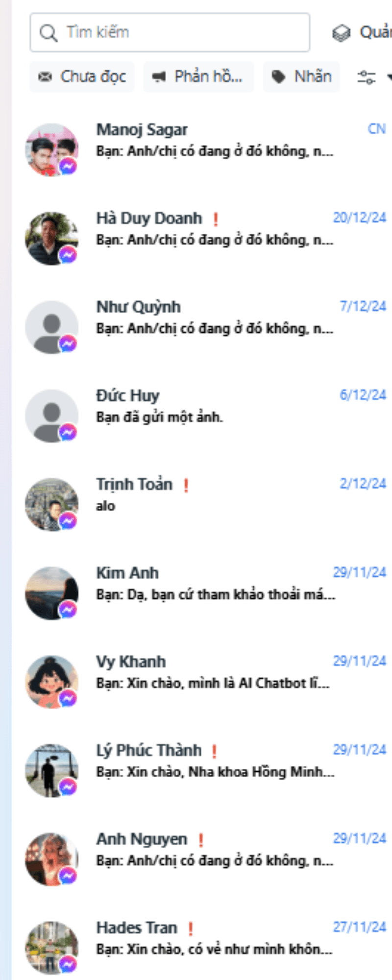Toggle the Phản hồ... filter chip

click(198, 77)
